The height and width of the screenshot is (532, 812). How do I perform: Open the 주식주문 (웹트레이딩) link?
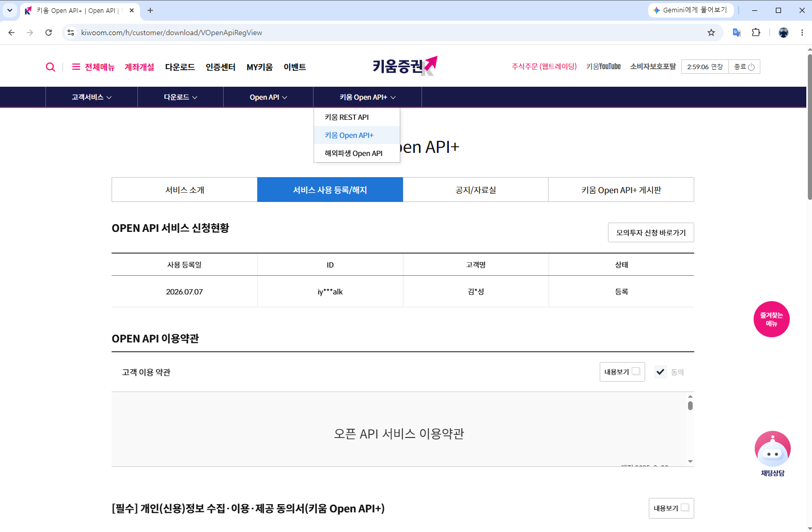544,67
